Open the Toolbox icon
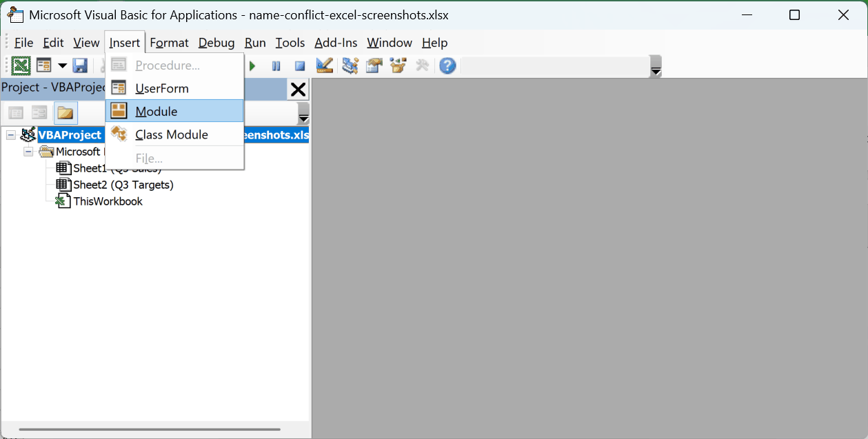The width and height of the screenshot is (868, 439). point(422,65)
